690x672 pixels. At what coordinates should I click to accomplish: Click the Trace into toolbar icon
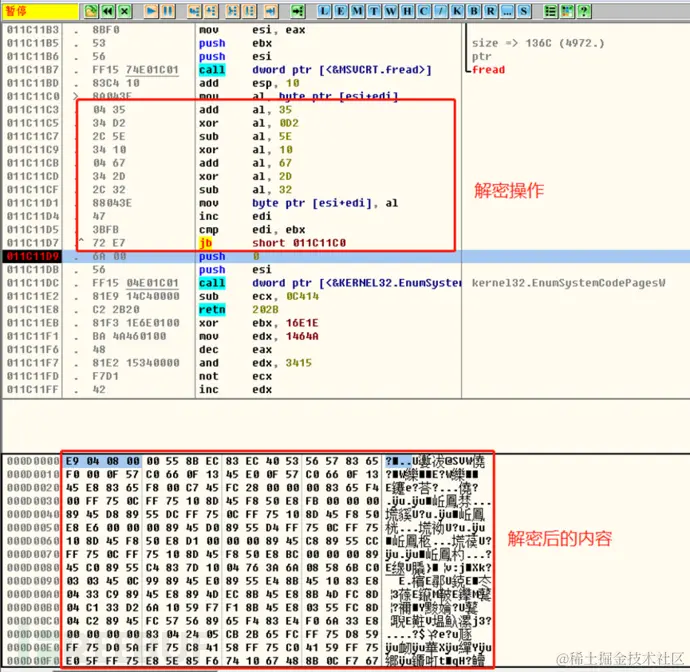tap(232, 11)
